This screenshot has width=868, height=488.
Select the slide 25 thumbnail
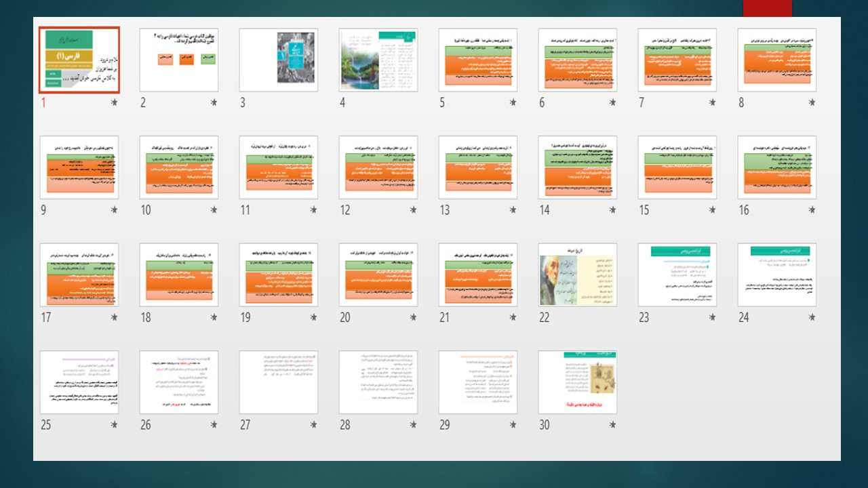(x=79, y=382)
